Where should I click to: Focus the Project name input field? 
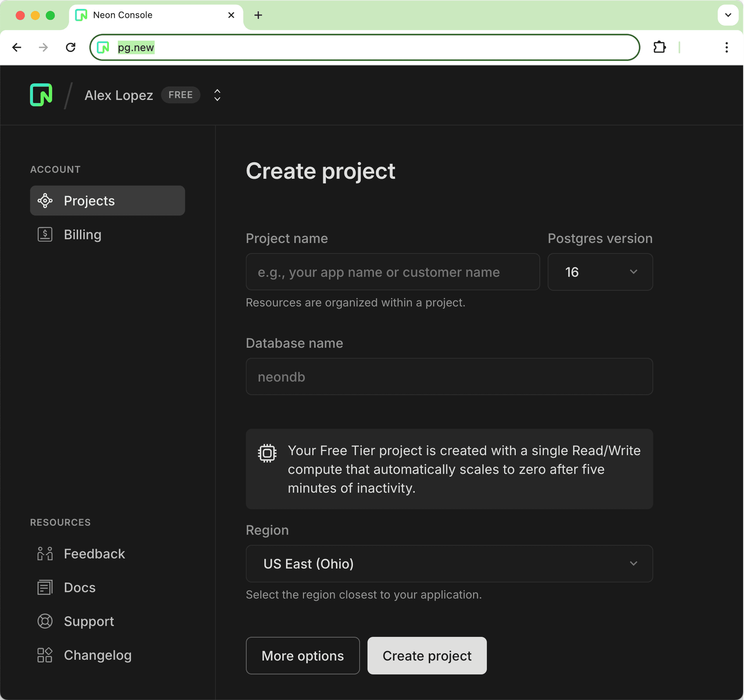[x=393, y=272]
